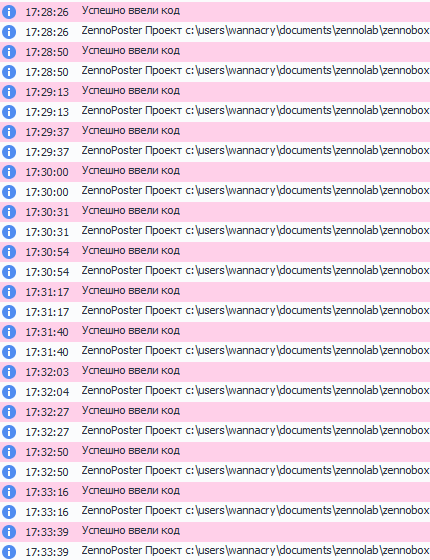Click timestamp 17:30:54 on pink row
430x560 pixels.
(x=47, y=252)
